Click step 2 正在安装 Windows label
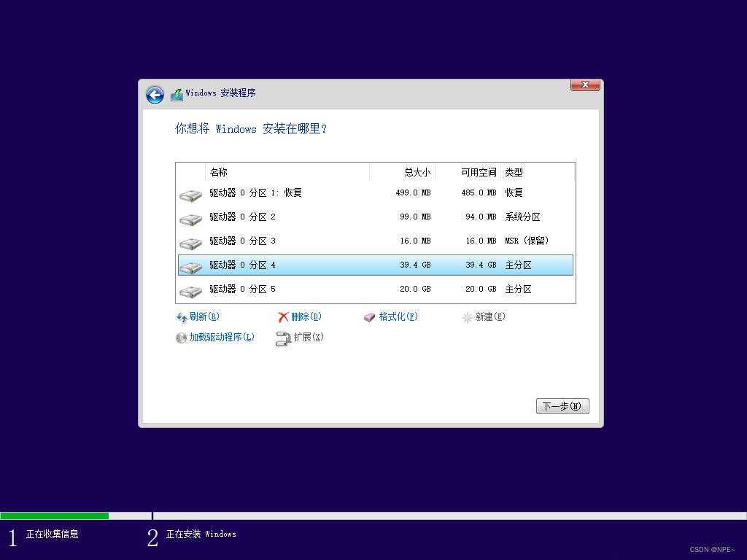This screenshot has width=747, height=560. coord(201,534)
